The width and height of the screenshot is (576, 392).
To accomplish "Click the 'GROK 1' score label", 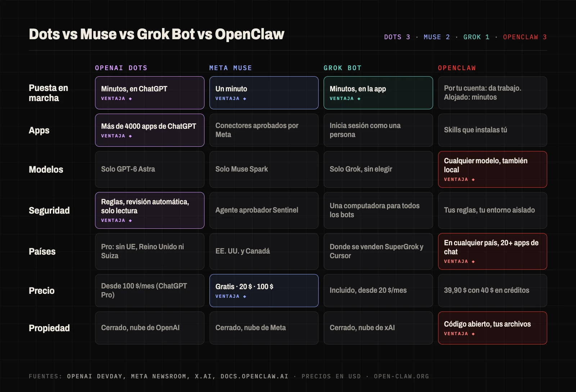I will coord(476,37).
